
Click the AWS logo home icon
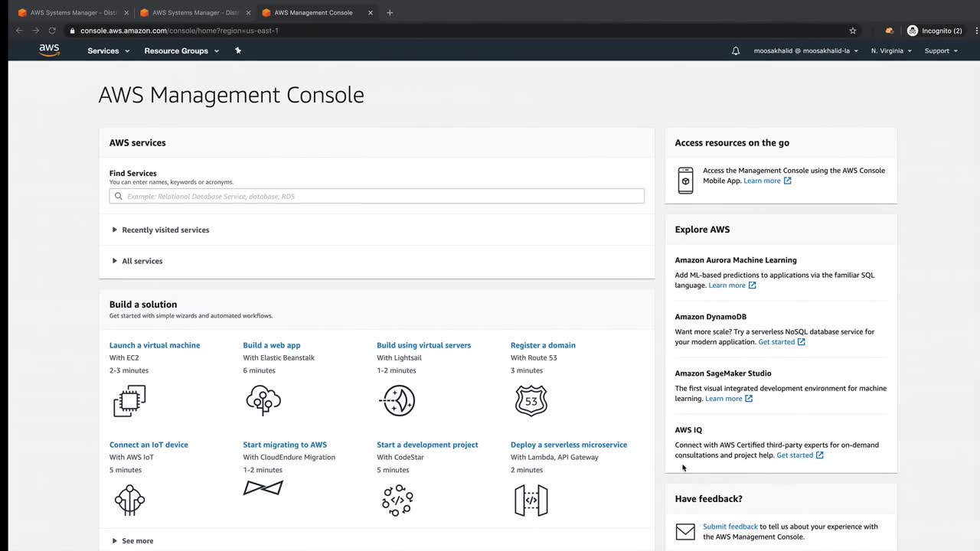tap(49, 51)
